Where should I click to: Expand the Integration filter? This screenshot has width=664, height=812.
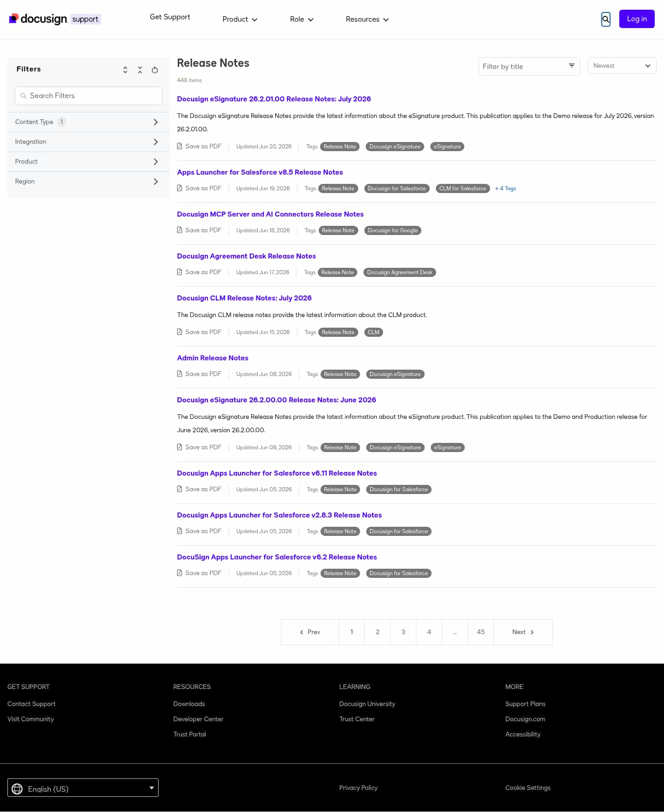[x=89, y=142]
